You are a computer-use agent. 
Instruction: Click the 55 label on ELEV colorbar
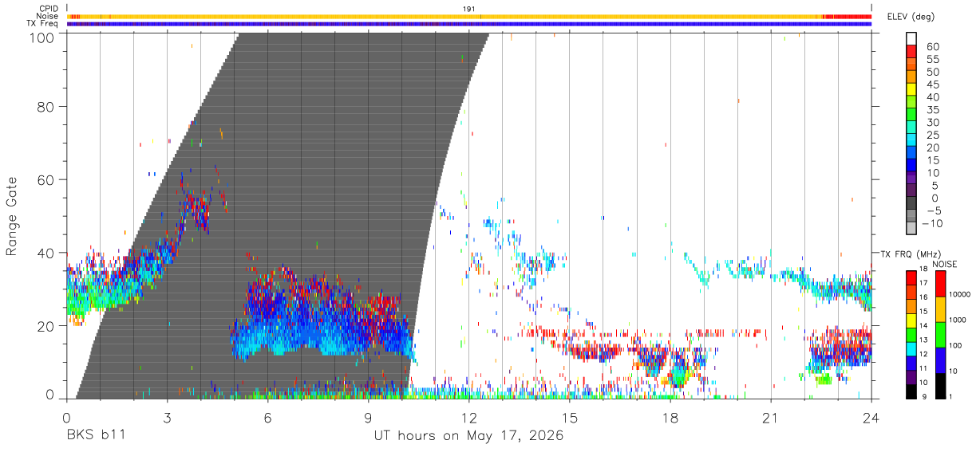pyautogui.click(x=932, y=59)
